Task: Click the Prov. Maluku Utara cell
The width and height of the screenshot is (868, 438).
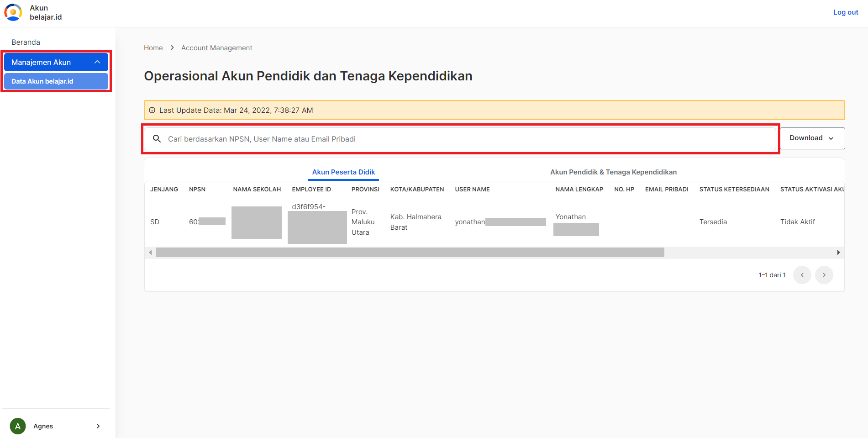Action: coord(363,222)
